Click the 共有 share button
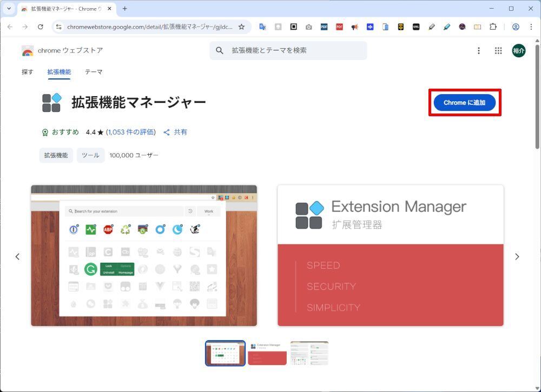 [x=175, y=132]
